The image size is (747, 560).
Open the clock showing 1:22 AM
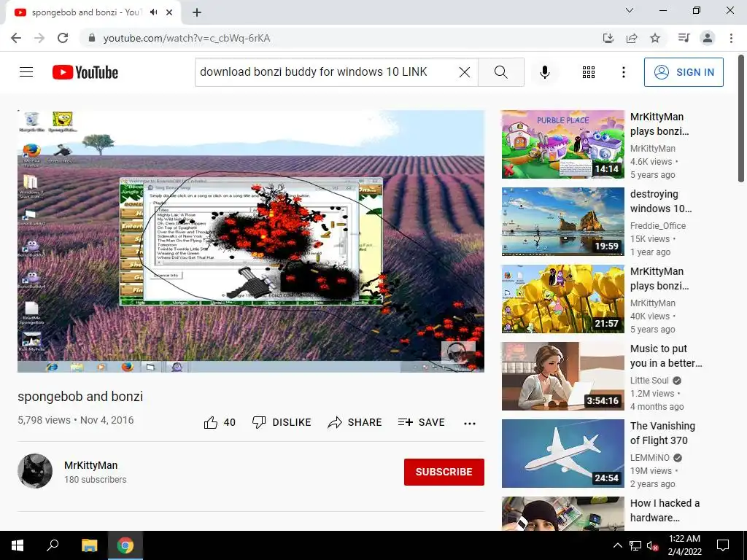point(684,545)
